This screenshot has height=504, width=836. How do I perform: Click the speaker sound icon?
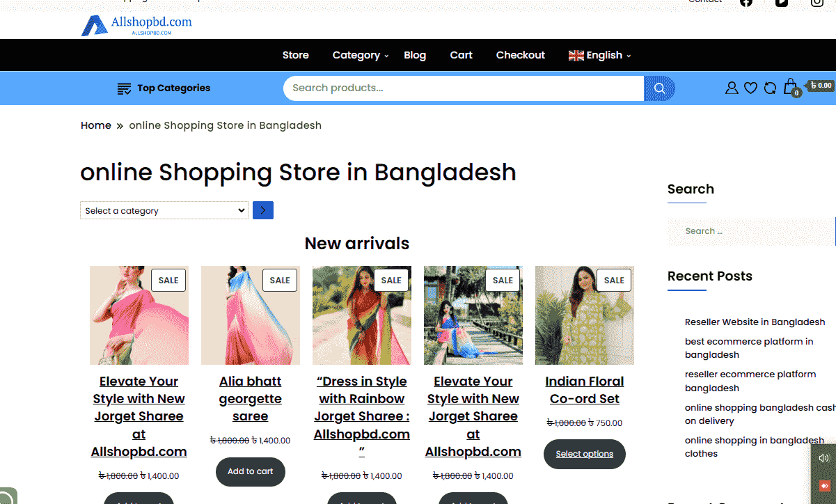[x=824, y=458]
